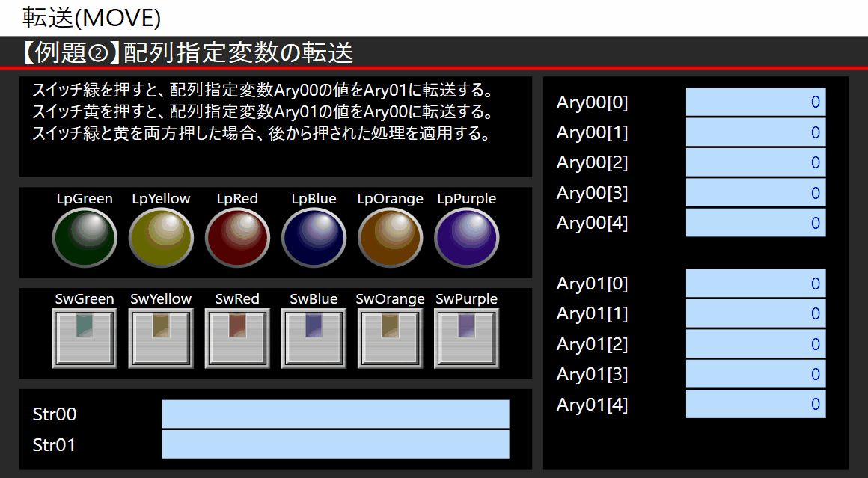The height and width of the screenshot is (478, 868).
Task: Click the Ary01[4] label
Action: point(593,405)
